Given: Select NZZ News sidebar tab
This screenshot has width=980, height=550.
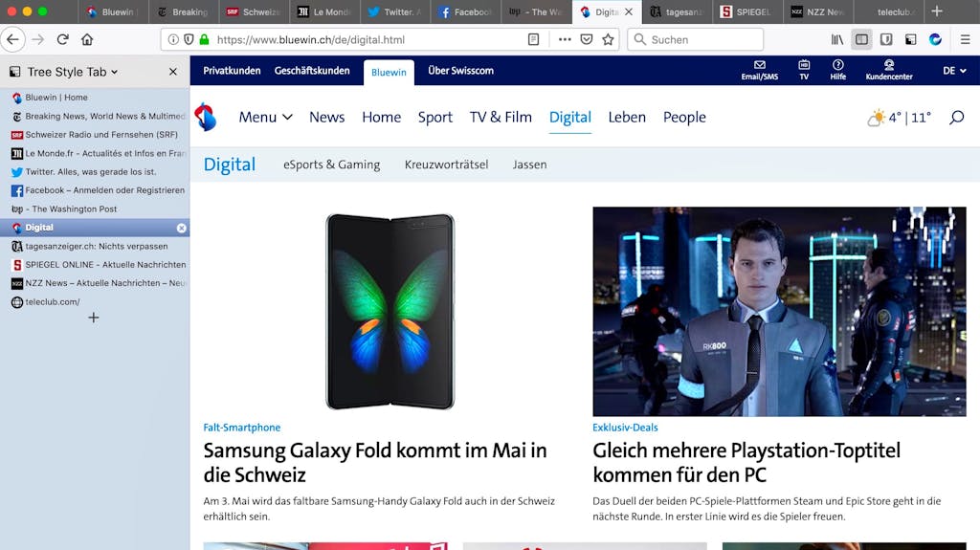Looking at the screenshot, I should (95, 283).
